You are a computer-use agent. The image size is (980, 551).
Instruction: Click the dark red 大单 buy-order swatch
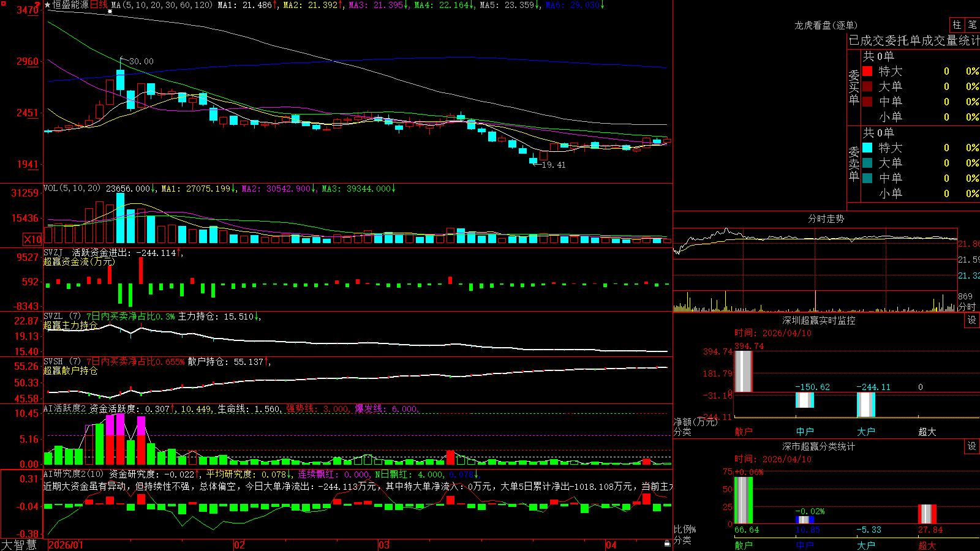pyautogui.click(x=867, y=86)
